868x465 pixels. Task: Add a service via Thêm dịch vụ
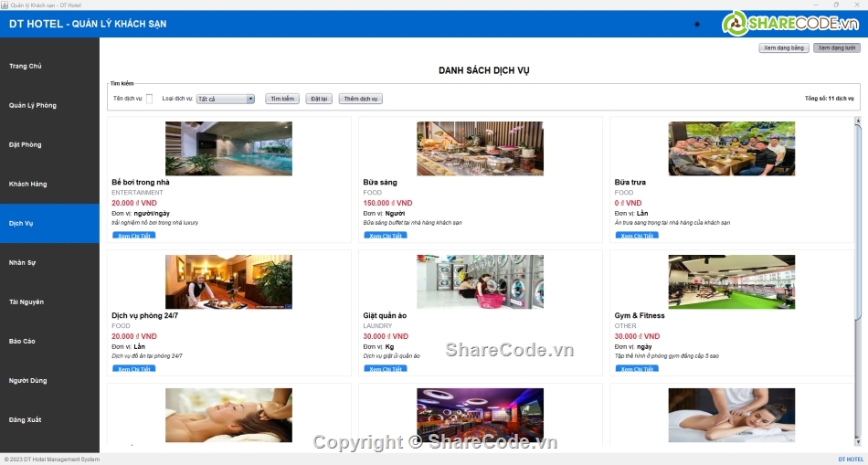pos(360,99)
